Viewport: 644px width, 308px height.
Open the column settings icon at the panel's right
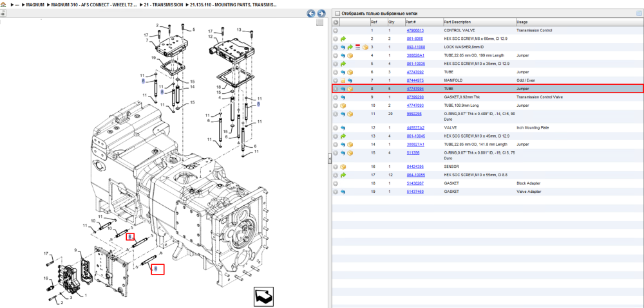pyautogui.click(x=639, y=14)
